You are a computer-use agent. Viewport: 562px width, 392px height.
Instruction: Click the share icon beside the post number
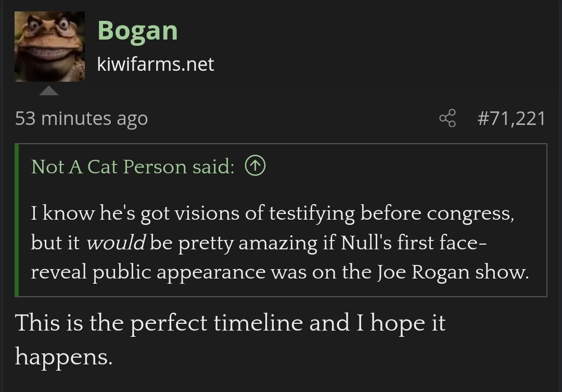point(448,119)
